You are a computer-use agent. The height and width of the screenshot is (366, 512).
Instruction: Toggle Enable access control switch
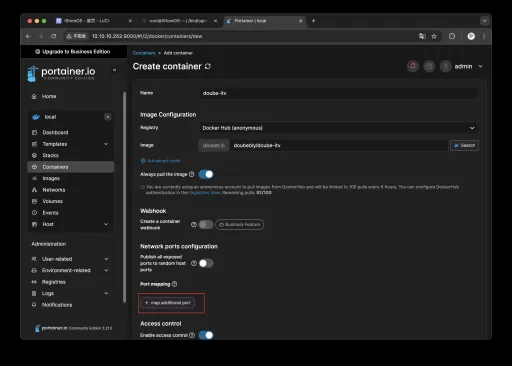click(x=206, y=335)
